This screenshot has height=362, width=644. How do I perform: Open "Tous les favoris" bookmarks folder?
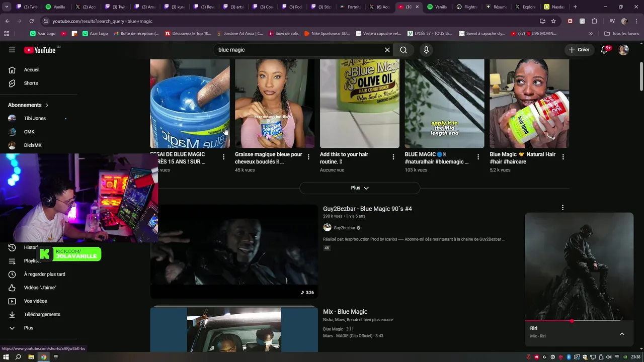pyautogui.click(x=622, y=34)
